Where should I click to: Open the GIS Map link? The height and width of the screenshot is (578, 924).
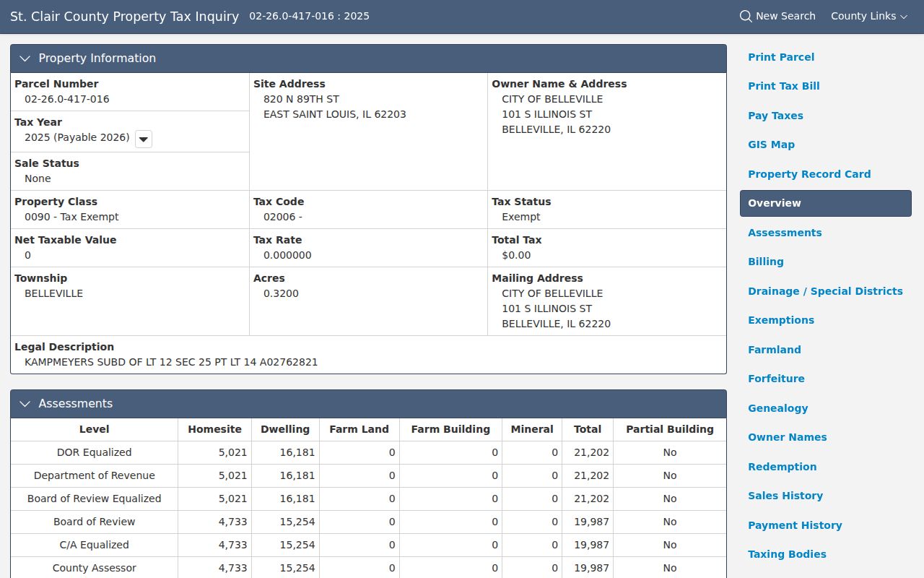[771, 144]
